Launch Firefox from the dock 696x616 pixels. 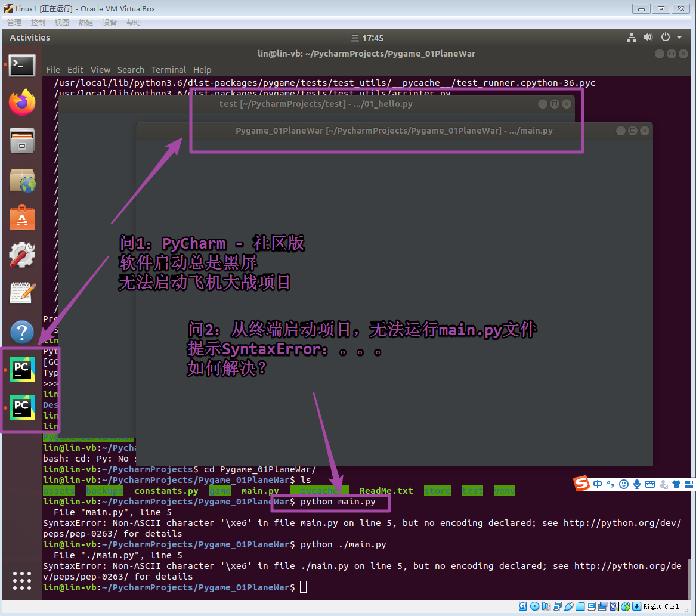coord(21,102)
